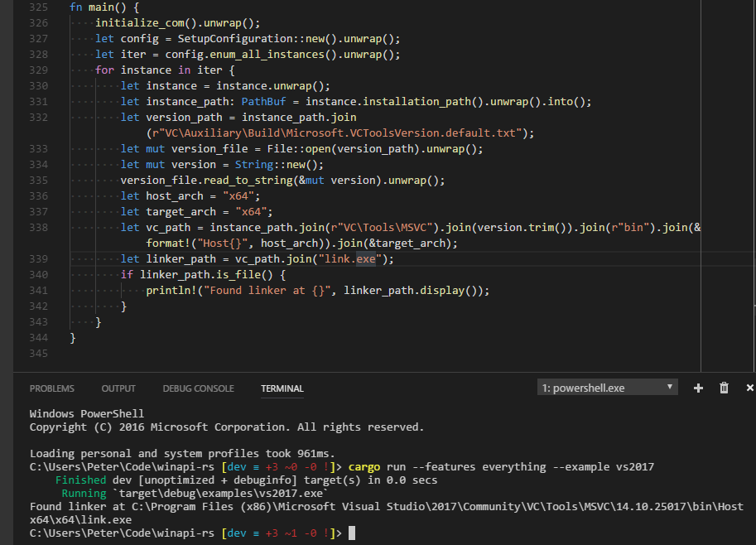Click line number 339 in the gutter

39,259
